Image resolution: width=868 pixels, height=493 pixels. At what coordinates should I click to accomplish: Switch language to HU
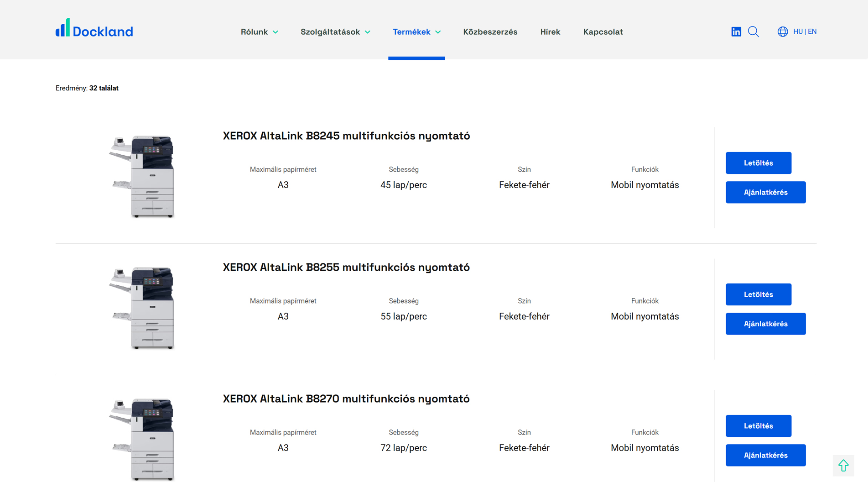(x=798, y=31)
